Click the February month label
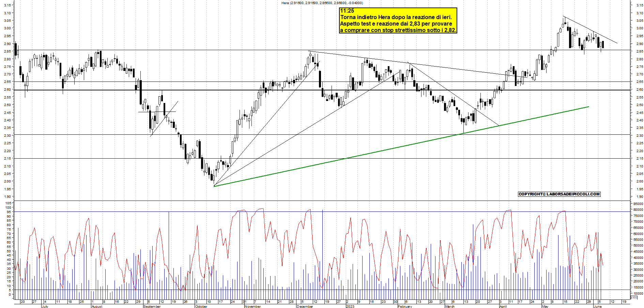The width and height of the screenshot is (644, 308). click(x=405, y=306)
